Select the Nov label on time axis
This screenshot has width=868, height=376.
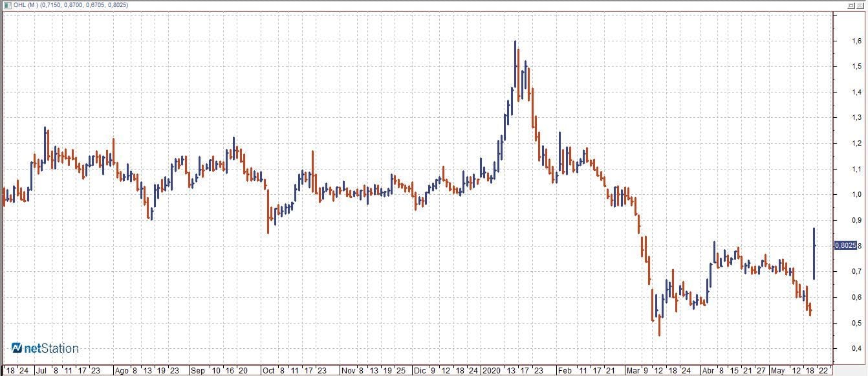[348, 371]
